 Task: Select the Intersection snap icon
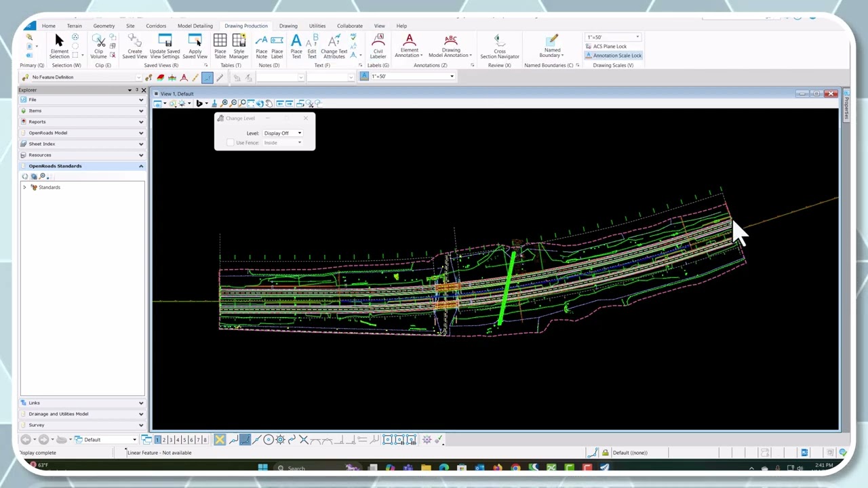303,440
